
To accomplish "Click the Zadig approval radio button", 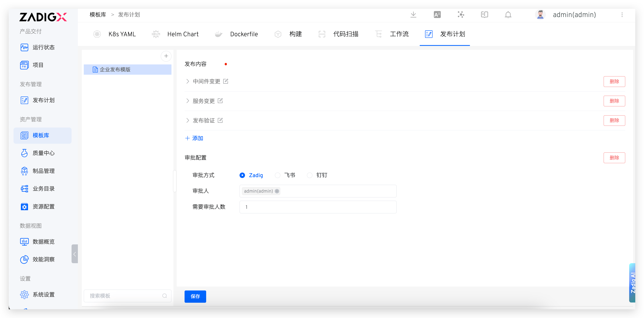I will pyautogui.click(x=242, y=175).
